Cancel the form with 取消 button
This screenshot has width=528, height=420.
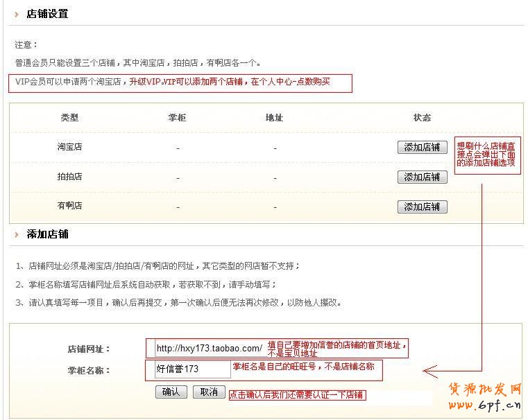(x=209, y=392)
